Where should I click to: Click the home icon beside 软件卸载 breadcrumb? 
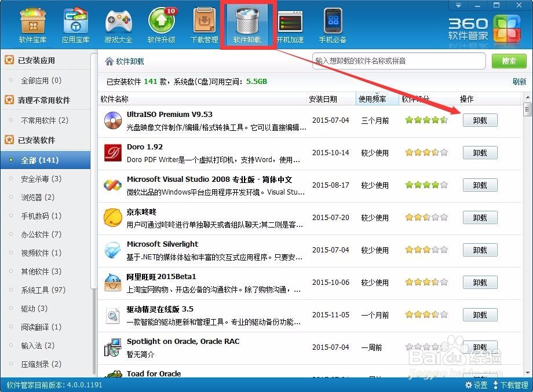point(109,61)
